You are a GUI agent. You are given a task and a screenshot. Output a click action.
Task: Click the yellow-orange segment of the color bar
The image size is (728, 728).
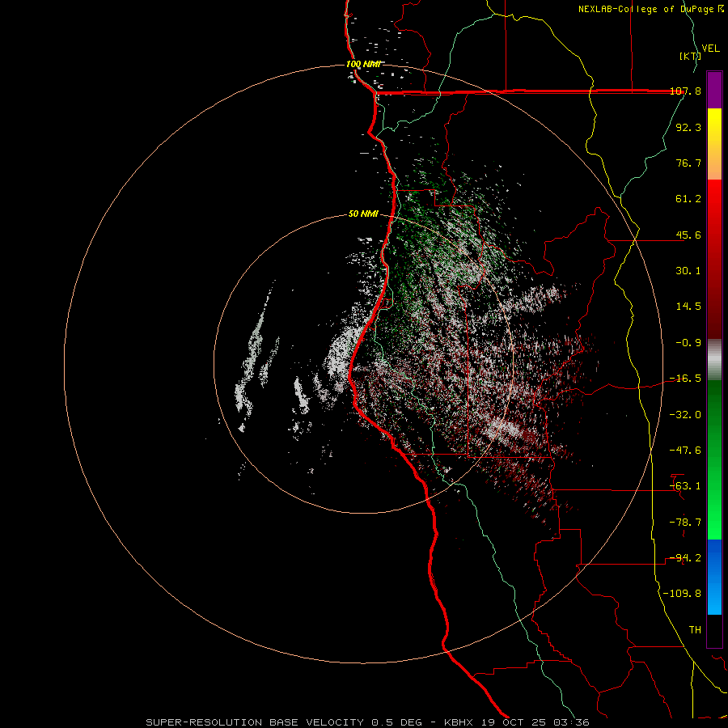point(714,144)
